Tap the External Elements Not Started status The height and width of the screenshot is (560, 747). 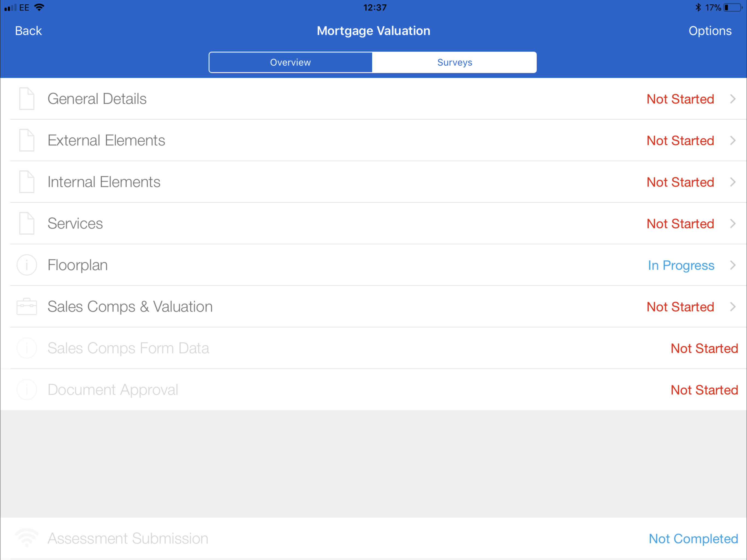pos(680,141)
